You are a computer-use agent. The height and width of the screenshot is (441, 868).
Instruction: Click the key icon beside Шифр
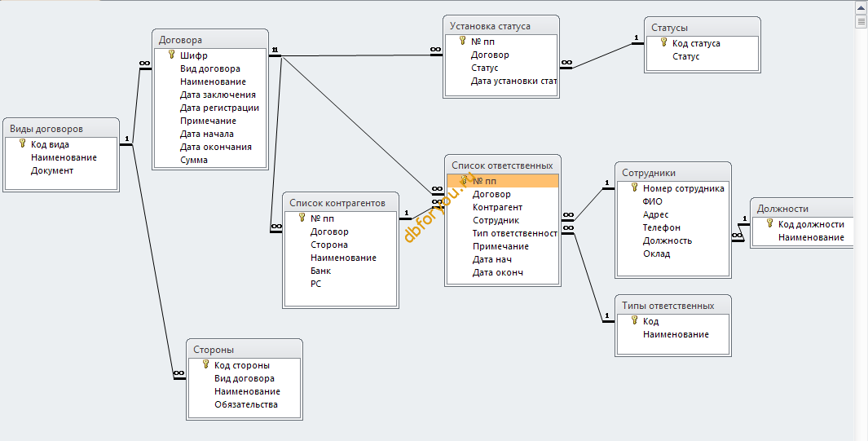coord(172,55)
